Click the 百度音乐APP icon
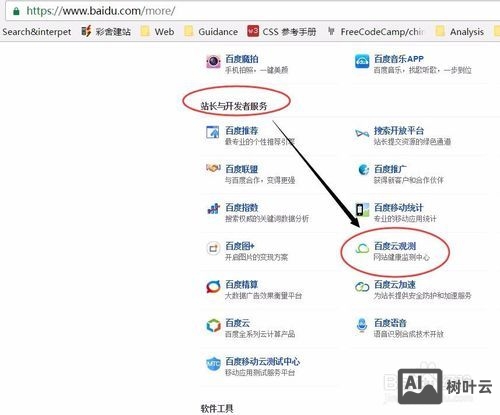 [x=362, y=61]
